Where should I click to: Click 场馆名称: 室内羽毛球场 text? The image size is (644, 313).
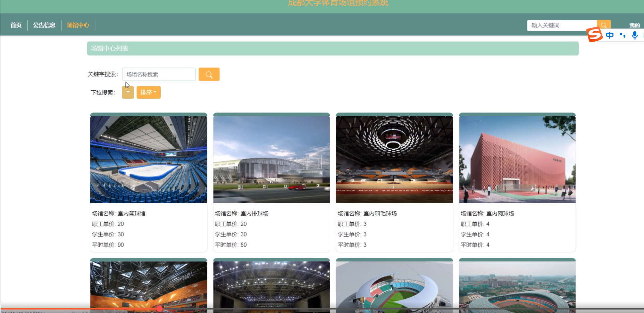[367, 214]
